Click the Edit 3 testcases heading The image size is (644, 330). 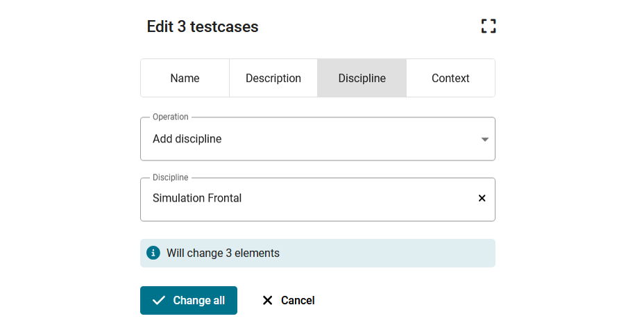pos(203,26)
